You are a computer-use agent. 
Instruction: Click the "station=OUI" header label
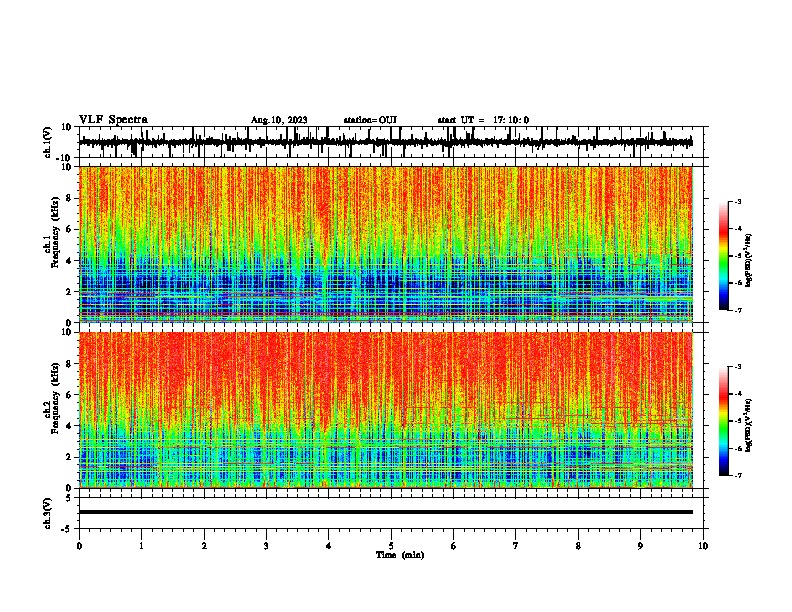tap(370, 120)
